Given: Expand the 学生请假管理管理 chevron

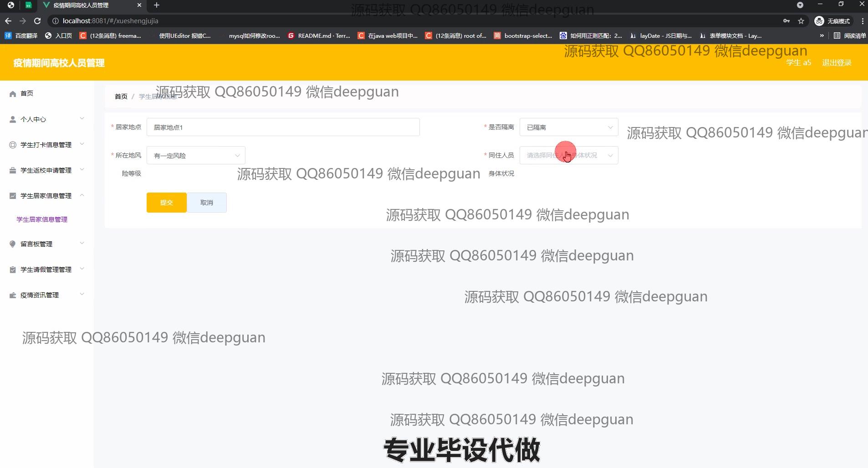Looking at the screenshot, I should coord(82,269).
